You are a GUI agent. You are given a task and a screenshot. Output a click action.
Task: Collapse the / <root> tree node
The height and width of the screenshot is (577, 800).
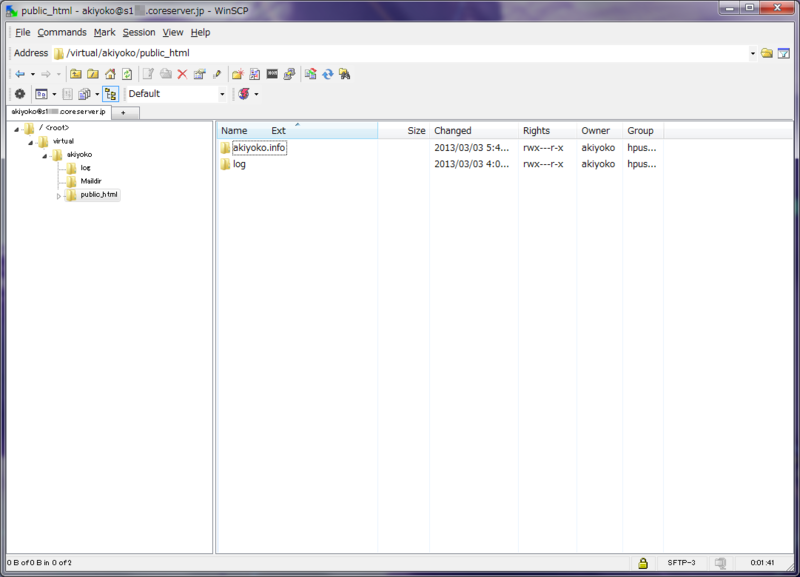[x=16, y=129]
